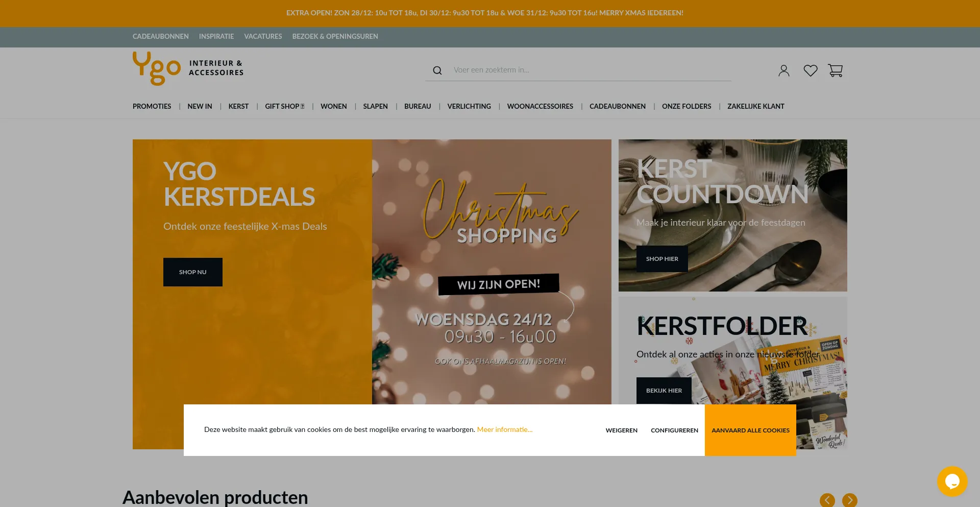Open the WOONACCESSOIRES category
Image resolution: width=980 pixels, height=507 pixels.
point(540,106)
